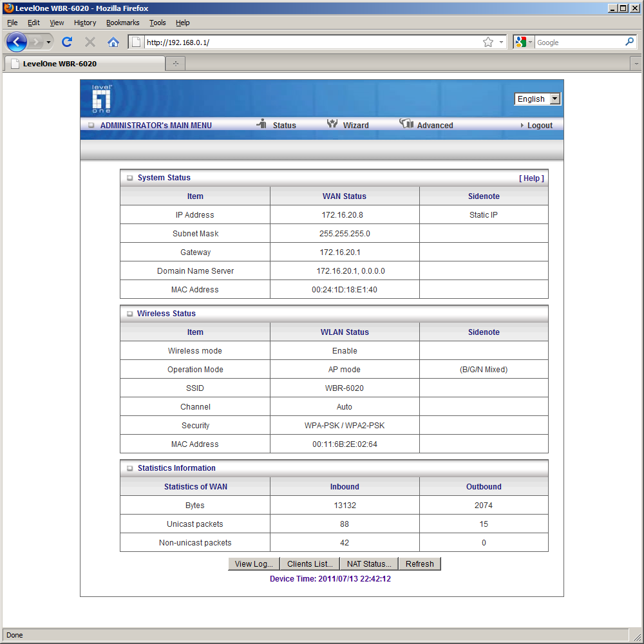Click the SSID value WBR-6020
Screen dimensions: 644x644
click(344, 388)
